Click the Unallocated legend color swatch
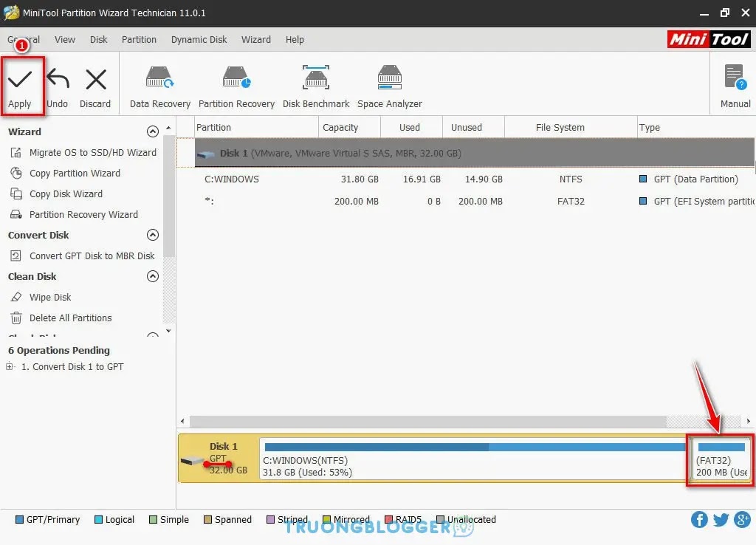The width and height of the screenshot is (756, 545). pos(440,519)
